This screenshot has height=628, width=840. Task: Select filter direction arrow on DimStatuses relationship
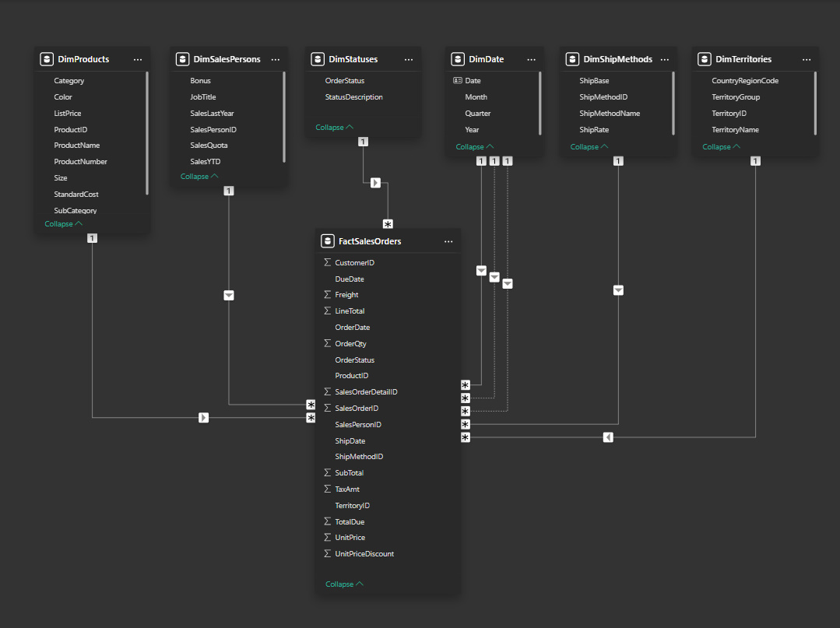(x=375, y=183)
